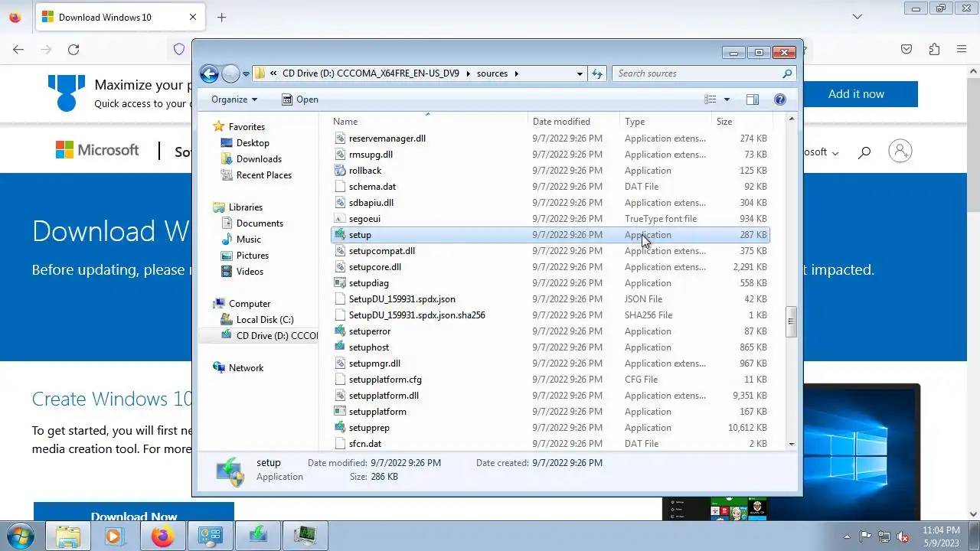Screen dimensions: 980x551
Task: Open Firefox hamburger menu
Action: click(x=962, y=49)
